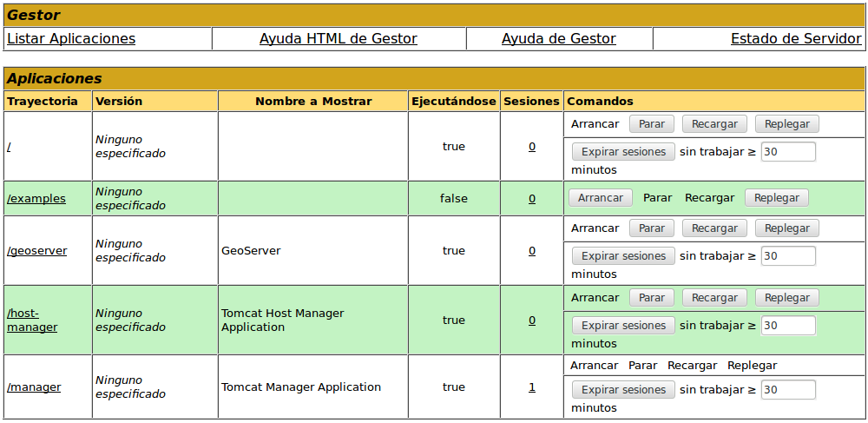Open Ayuda HTML de Gestor link
868x423 pixels.
tap(339, 39)
